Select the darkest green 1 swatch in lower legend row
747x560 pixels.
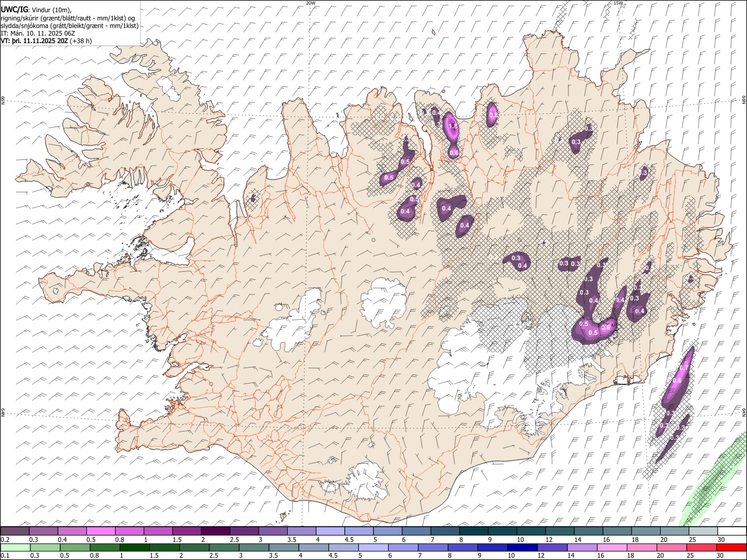135,547
